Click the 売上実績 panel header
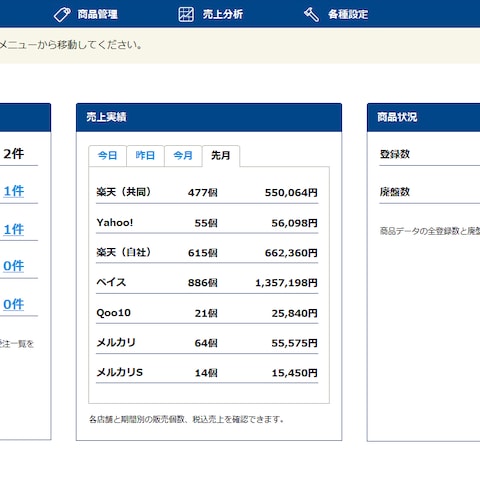Viewport: 480px width, 480px height. point(209,117)
